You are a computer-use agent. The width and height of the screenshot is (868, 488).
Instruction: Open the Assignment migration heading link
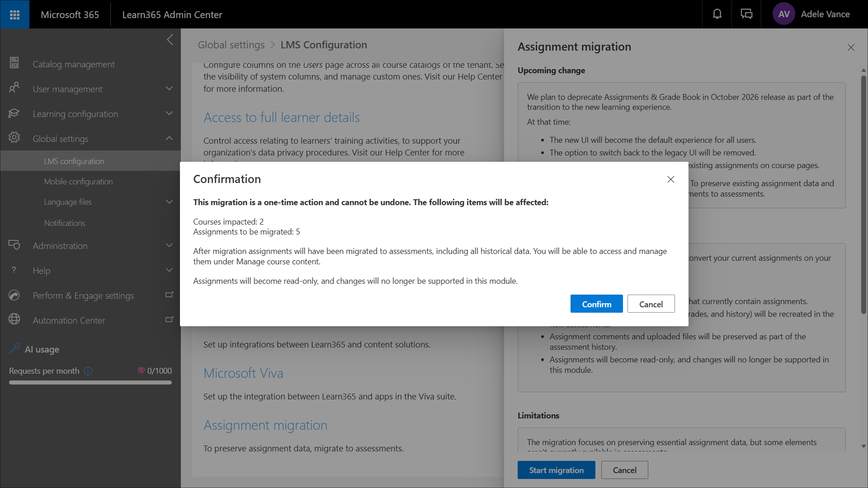[265, 425]
